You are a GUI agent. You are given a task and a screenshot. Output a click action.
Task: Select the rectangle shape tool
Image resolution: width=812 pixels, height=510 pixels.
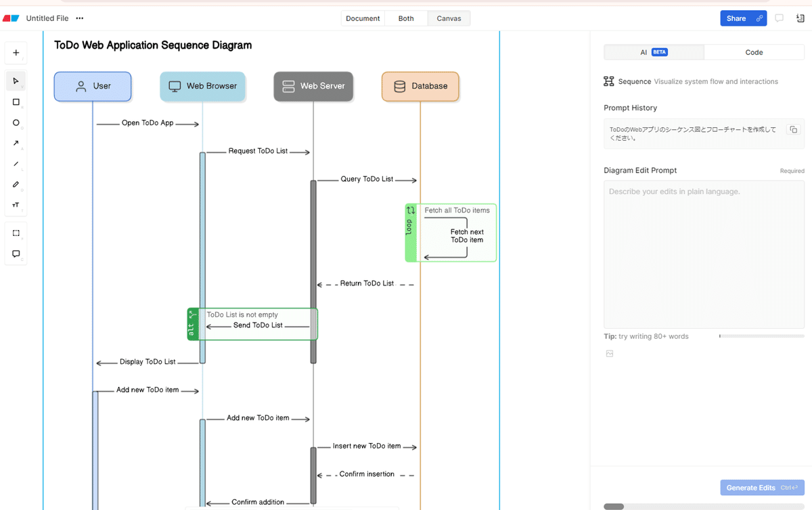tap(16, 102)
